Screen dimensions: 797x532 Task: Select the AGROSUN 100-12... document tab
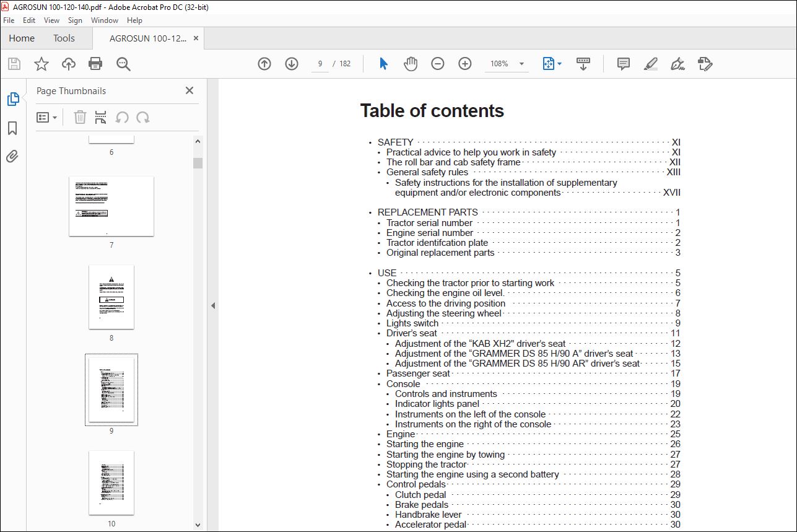tap(148, 38)
